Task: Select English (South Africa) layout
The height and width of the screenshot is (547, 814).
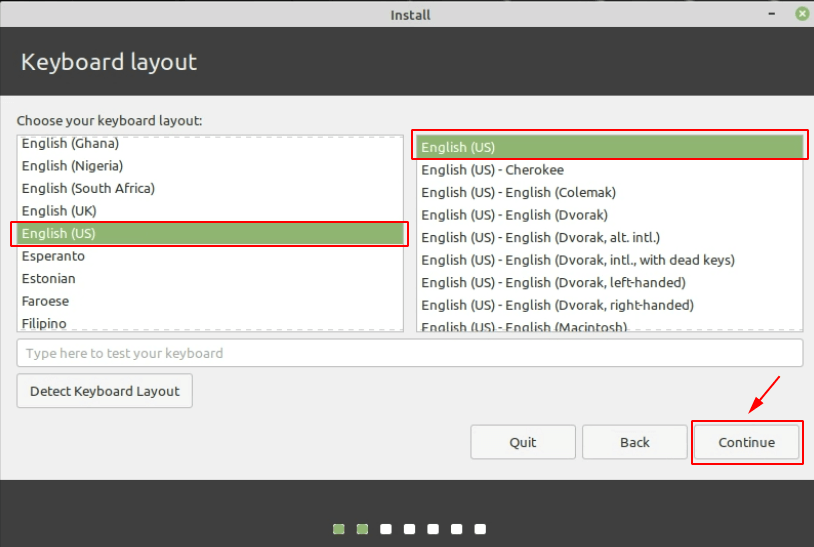Action: coord(210,188)
